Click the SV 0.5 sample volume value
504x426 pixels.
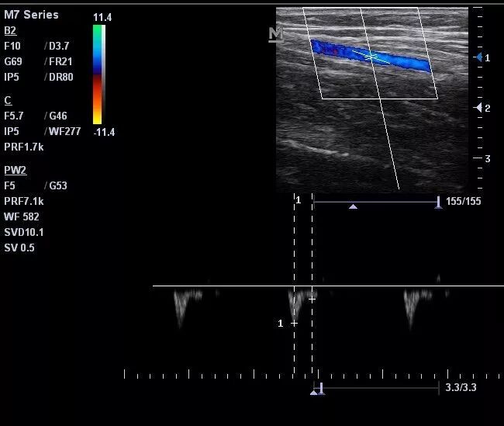[x=19, y=248]
